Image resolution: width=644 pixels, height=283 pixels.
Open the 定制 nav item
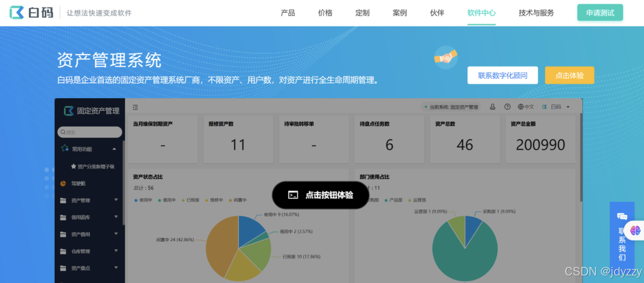(362, 13)
